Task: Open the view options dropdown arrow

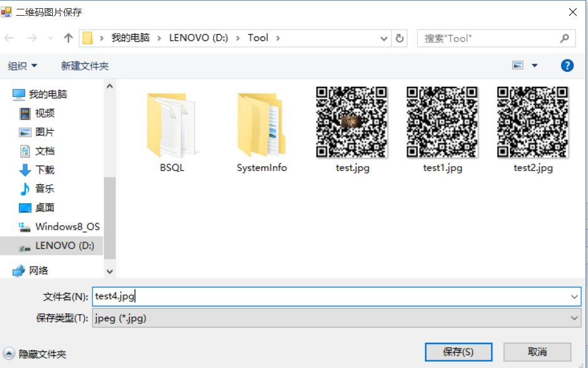Action: (x=534, y=66)
